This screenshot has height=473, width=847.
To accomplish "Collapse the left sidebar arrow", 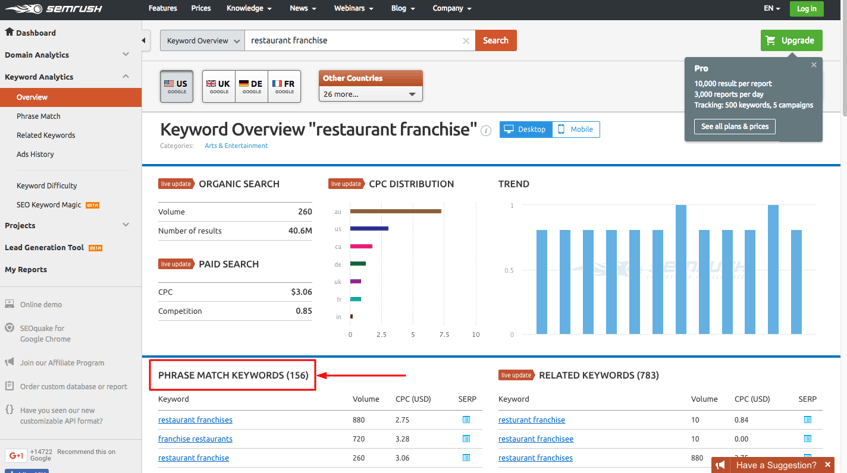I will pyautogui.click(x=144, y=41).
